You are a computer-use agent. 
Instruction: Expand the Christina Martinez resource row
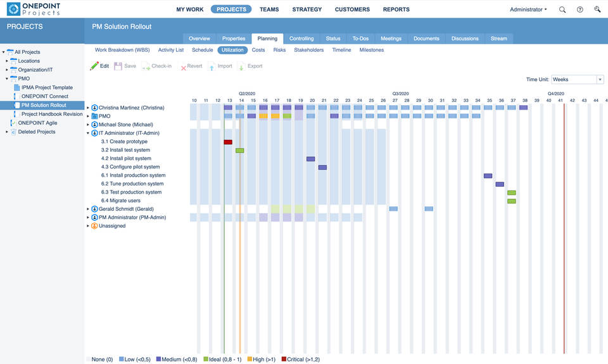click(88, 108)
